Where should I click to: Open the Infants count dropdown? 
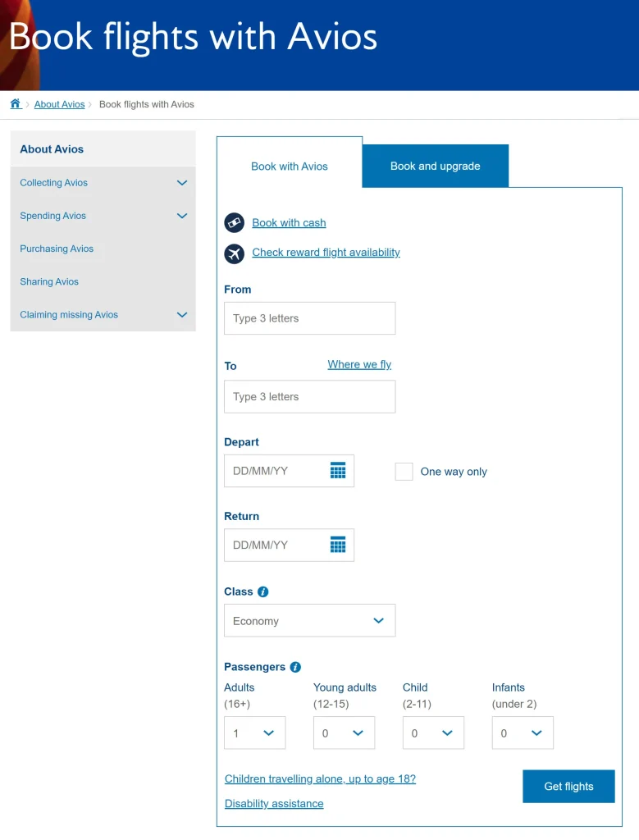coord(523,733)
